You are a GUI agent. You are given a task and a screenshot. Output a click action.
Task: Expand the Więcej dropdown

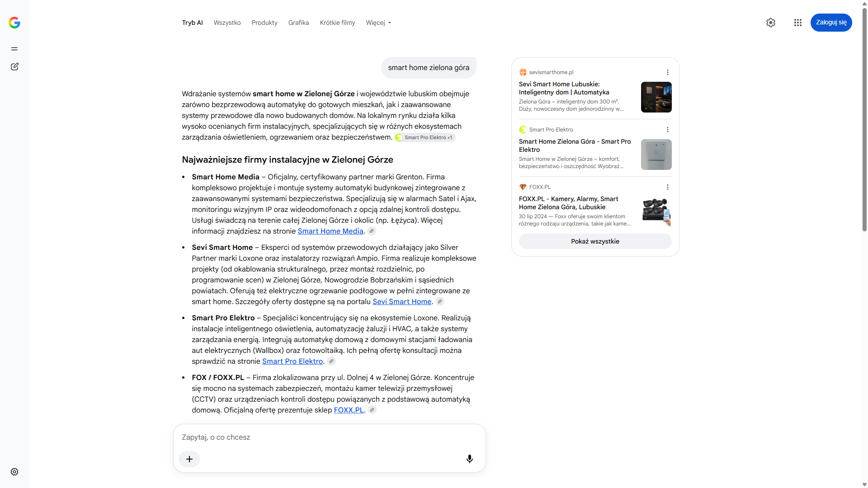(x=378, y=23)
